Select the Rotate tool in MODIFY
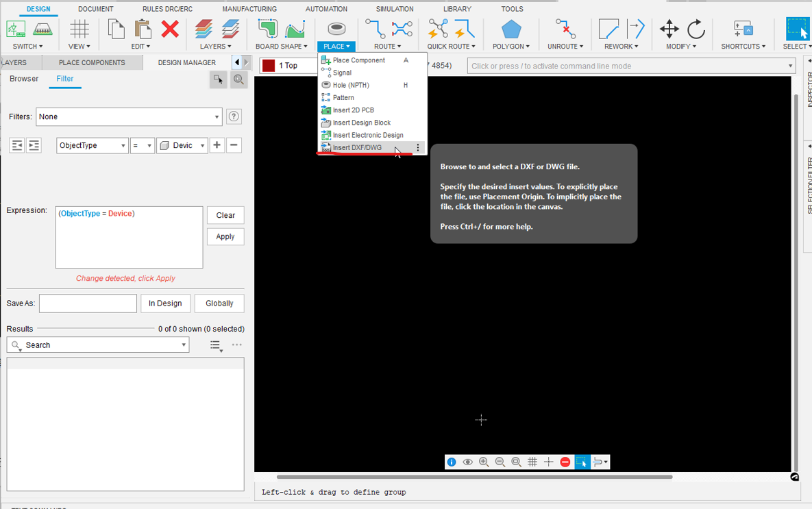Screen dimensions: 812x509 (x=696, y=29)
